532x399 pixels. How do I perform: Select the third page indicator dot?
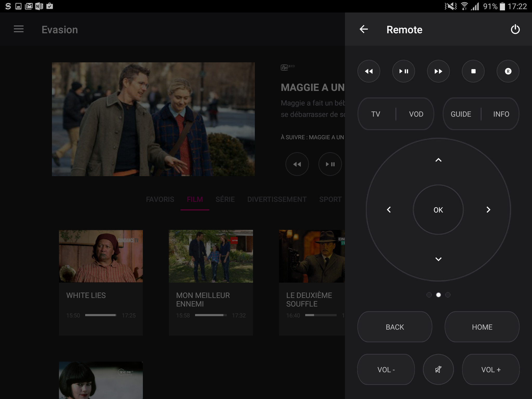pos(448,295)
